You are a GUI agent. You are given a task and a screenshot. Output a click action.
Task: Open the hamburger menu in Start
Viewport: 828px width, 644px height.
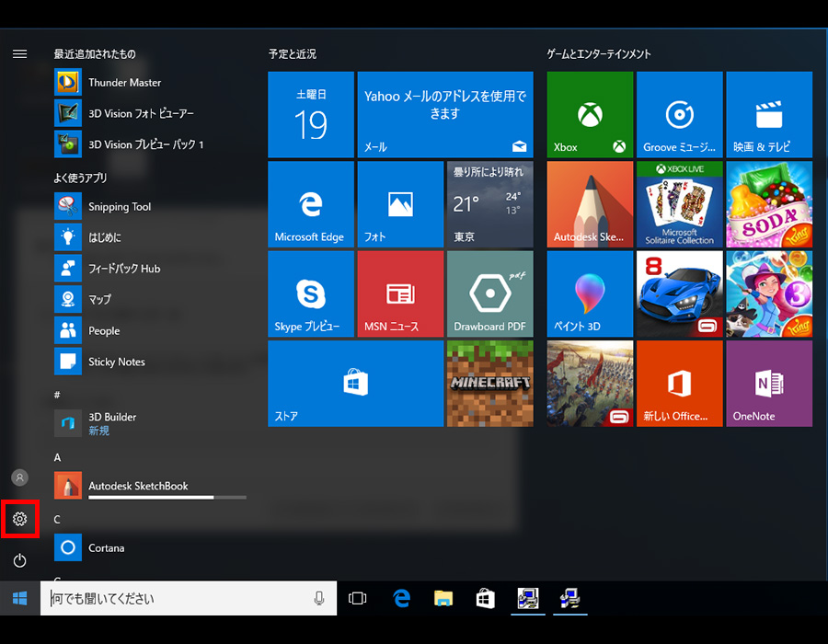(19, 54)
